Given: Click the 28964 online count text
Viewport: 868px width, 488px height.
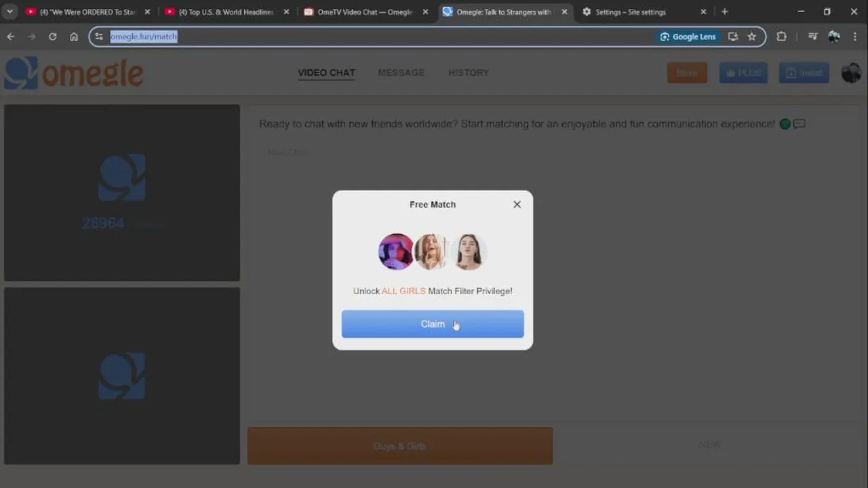Looking at the screenshot, I should click(x=103, y=224).
